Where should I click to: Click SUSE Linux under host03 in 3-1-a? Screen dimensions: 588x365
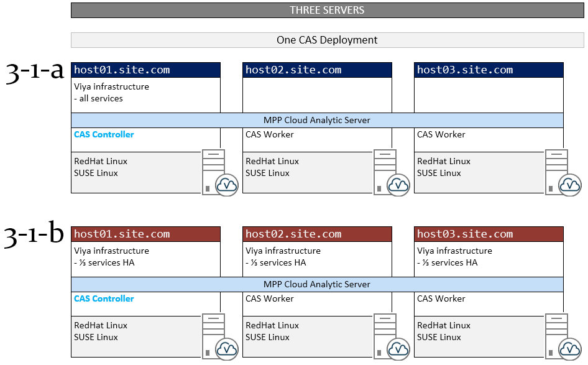[x=439, y=173]
